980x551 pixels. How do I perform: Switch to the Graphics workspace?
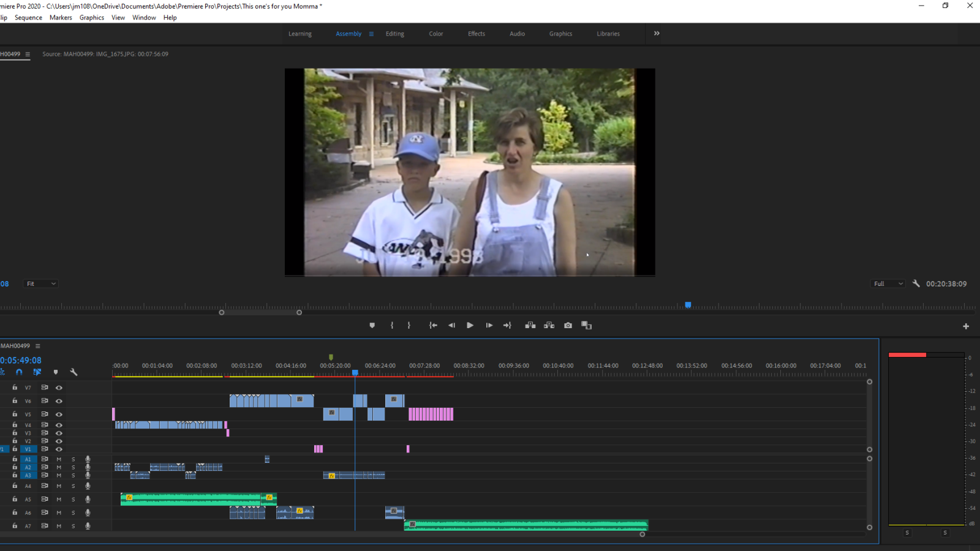[x=561, y=34]
